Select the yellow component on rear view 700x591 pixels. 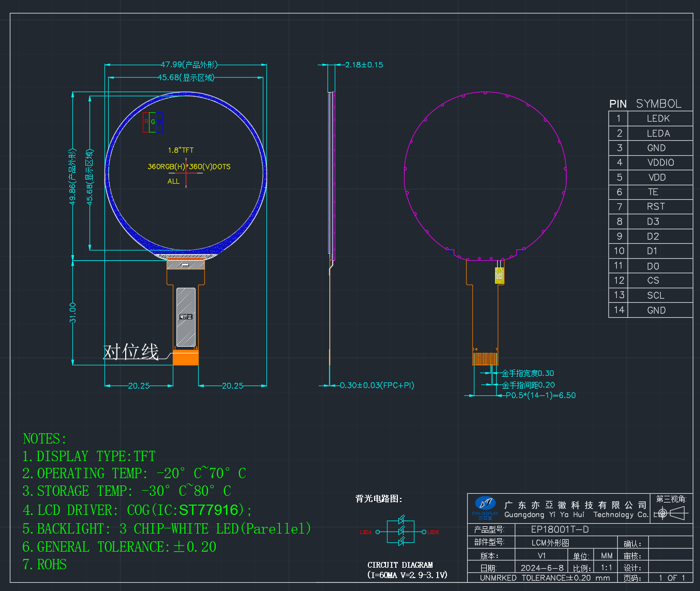pos(499,275)
